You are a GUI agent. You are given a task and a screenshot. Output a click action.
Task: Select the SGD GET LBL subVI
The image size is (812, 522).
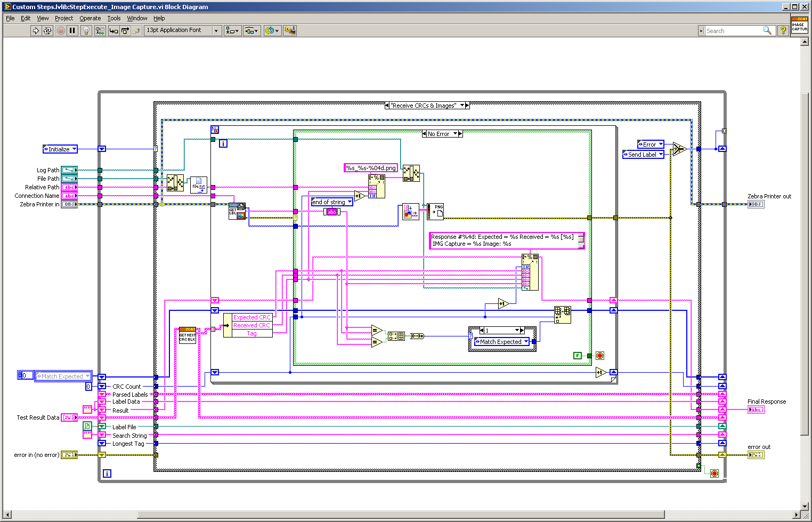[237, 211]
